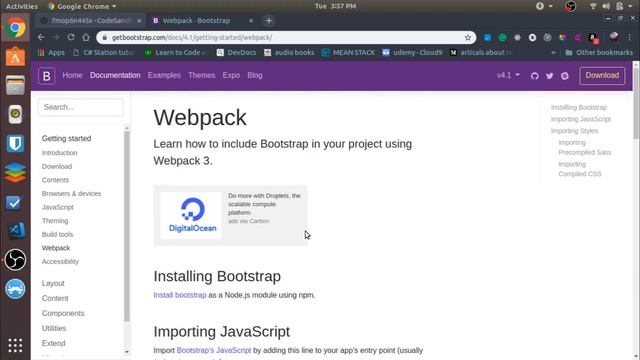Click the Chrome profile avatar icon
This screenshot has width=640, height=360.
[614, 37]
